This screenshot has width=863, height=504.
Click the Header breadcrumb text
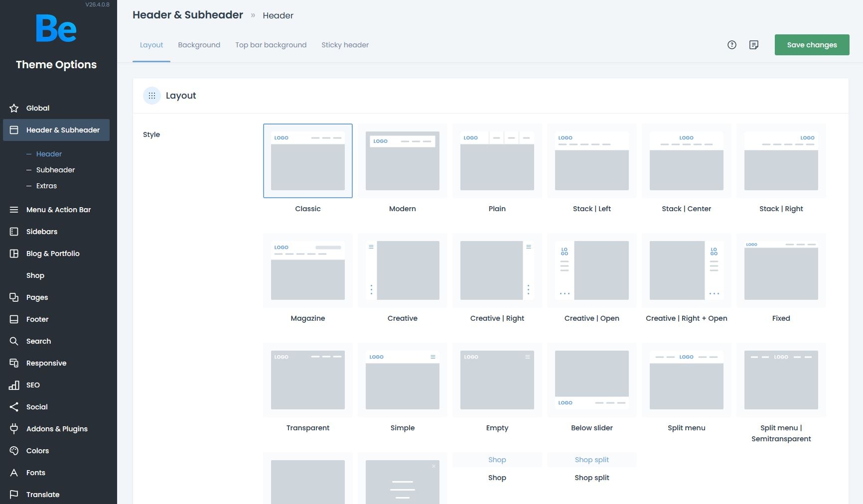(278, 15)
